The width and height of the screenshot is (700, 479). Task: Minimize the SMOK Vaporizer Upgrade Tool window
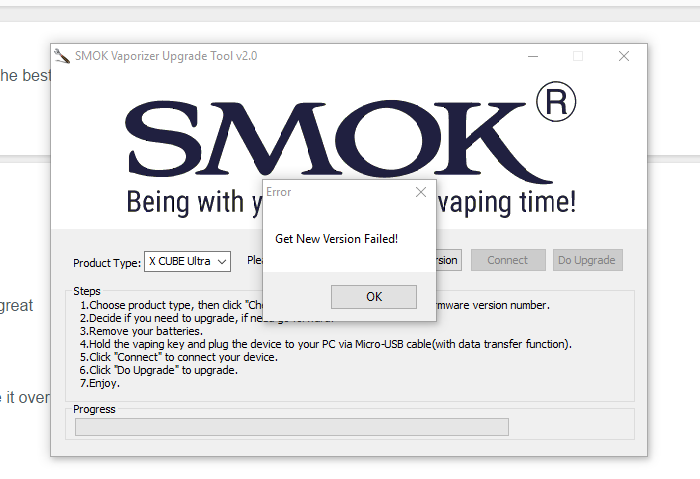(533, 56)
